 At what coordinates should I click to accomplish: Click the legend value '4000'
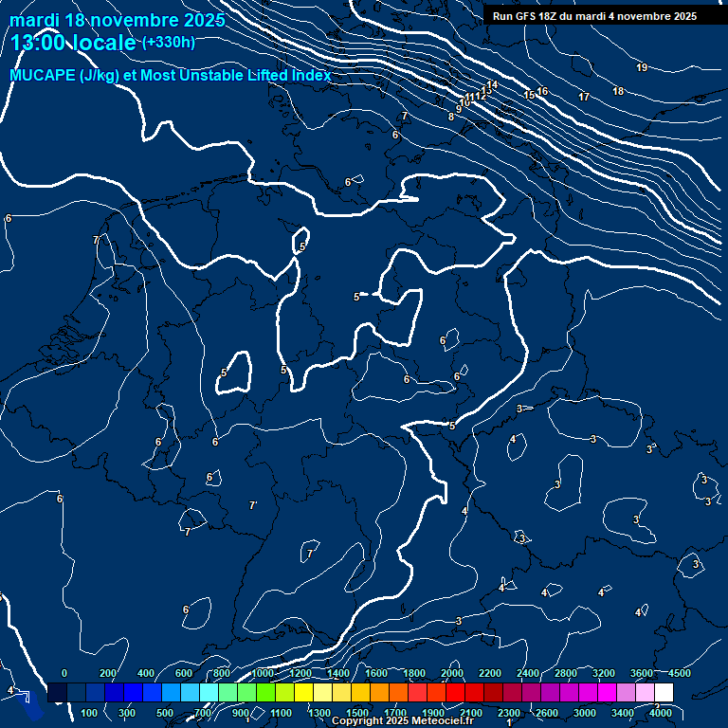click(x=660, y=713)
